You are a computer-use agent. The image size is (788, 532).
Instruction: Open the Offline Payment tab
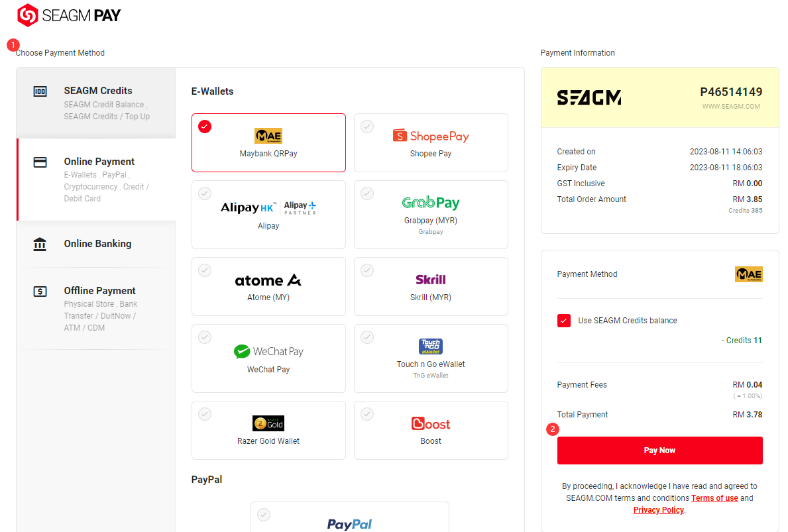point(96,309)
